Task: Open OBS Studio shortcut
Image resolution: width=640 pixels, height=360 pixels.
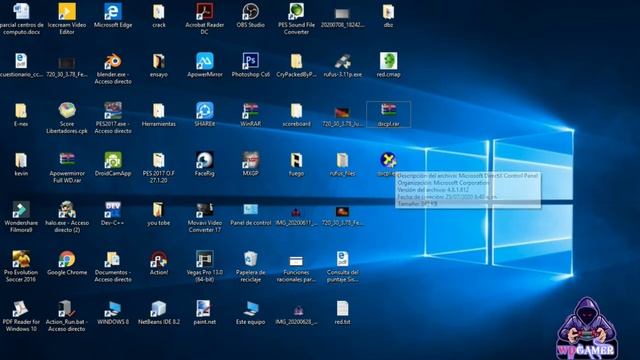Action: (x=251, y=16)
